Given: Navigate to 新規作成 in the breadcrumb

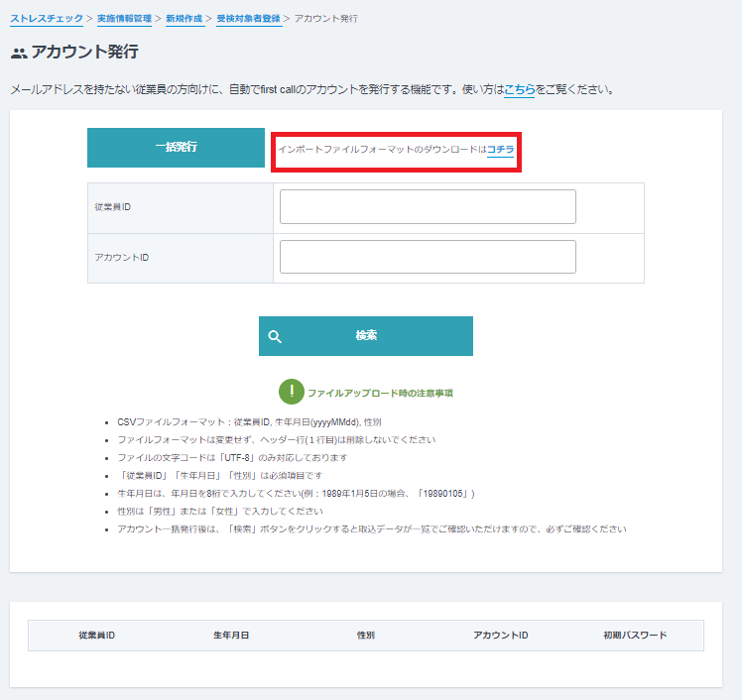Looking at the screenshot, I should [185, 19].
